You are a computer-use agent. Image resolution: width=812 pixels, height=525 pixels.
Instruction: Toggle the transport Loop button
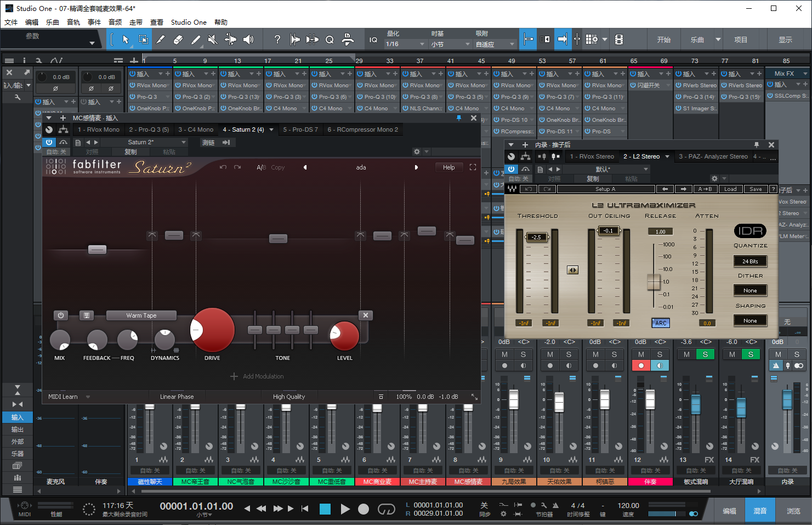point(386,509)
